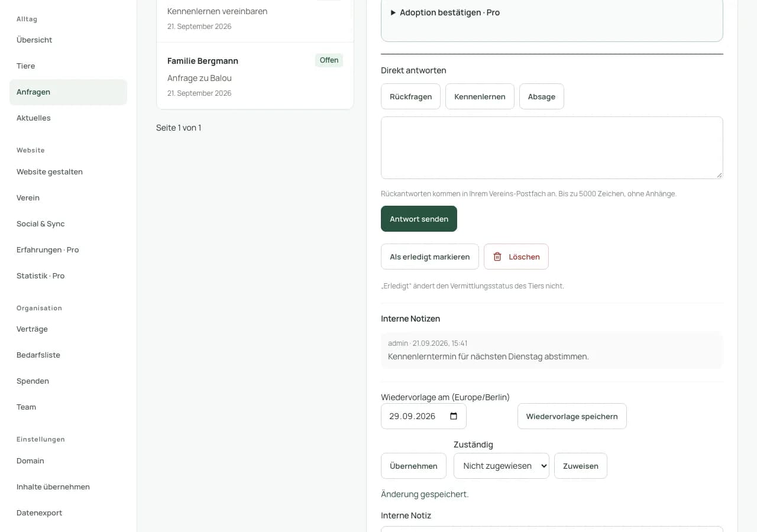Click the Übernehmen button
Screen dimensions: 757x532
413,466
